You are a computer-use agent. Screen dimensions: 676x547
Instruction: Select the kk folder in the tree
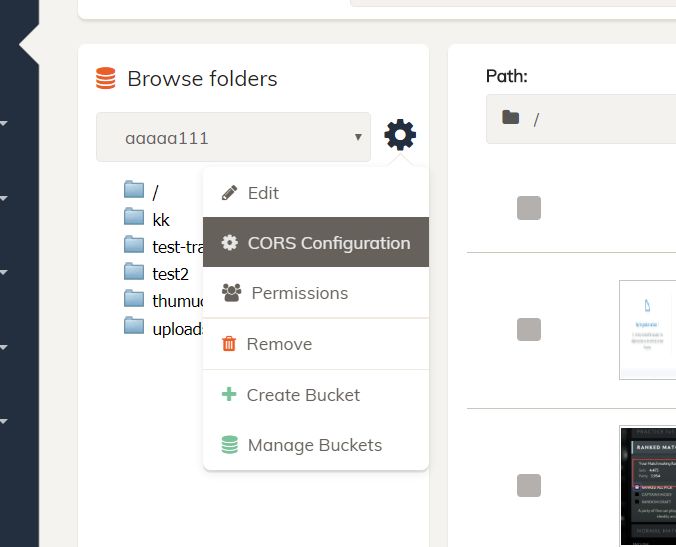(x=161, y=217)
